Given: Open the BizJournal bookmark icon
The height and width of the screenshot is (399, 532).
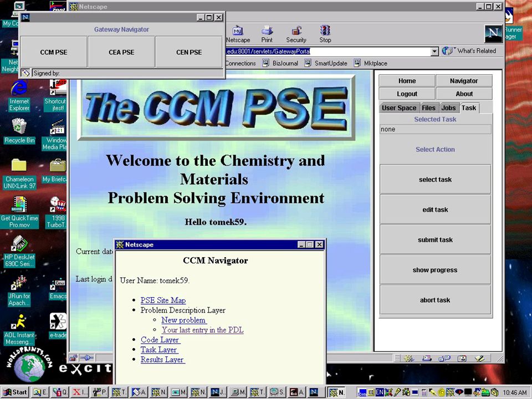Looking at the screenshot, I should pyautogui.click(x=265, y=63).
